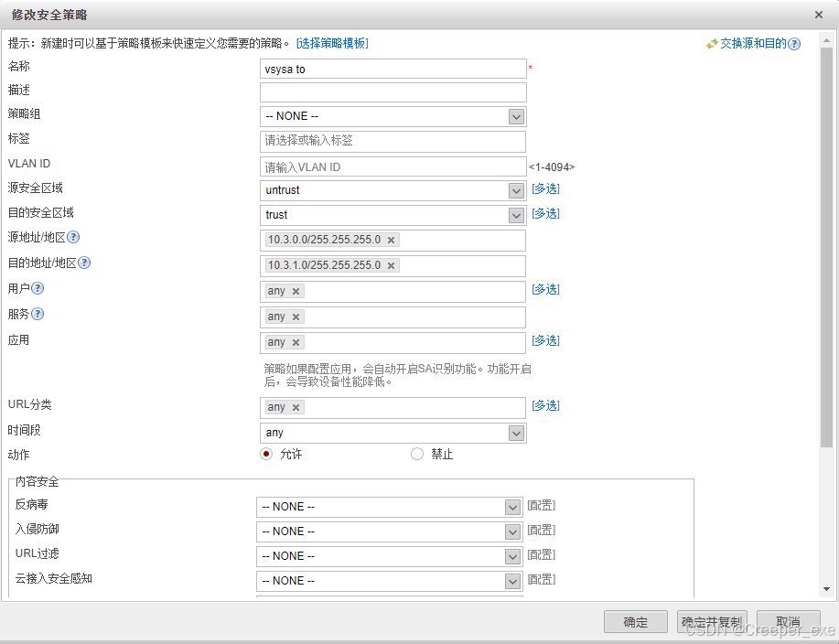
Task: Click 多选 beside 源安全区域
Action: [x=546, y=188]
